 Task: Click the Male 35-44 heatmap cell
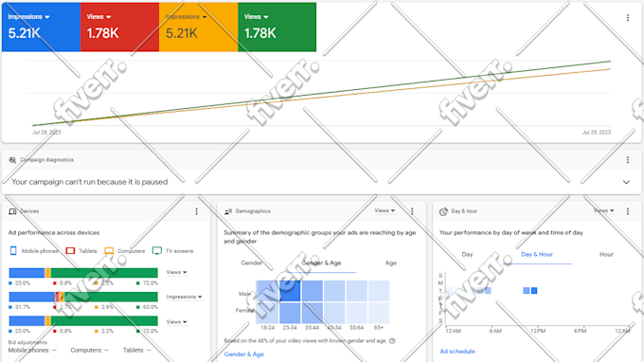tap(313, 291)
